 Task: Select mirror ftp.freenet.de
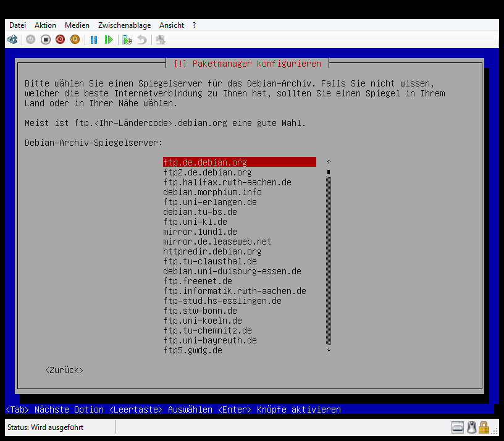pos(198,281)
